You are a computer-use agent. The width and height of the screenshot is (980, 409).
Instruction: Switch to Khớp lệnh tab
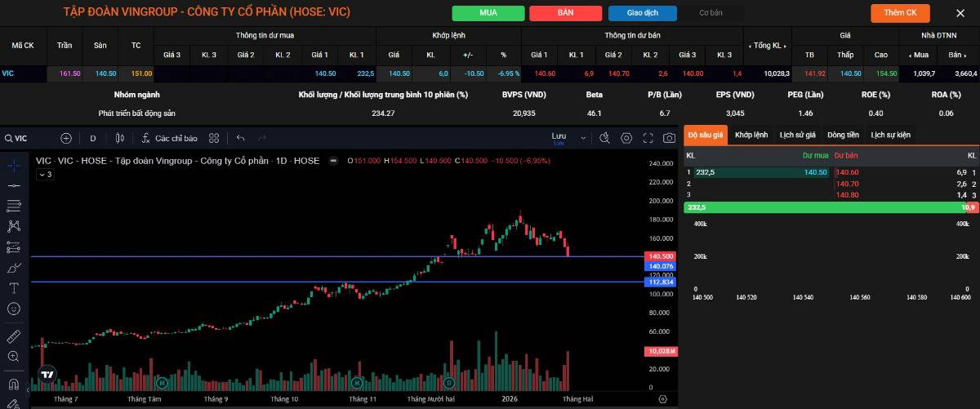point(751,135)
